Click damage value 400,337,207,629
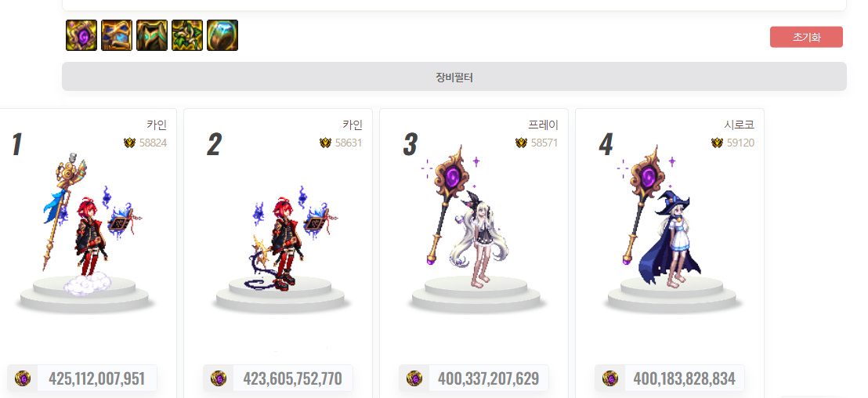The width and height of the screenshot is (868, 398). point(488,378)
